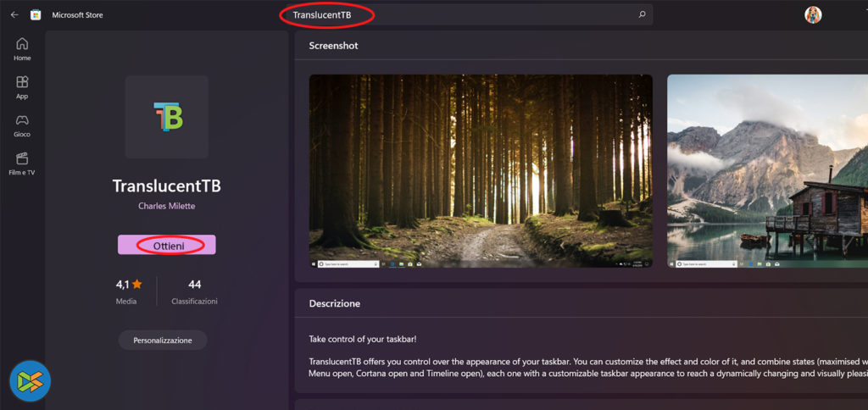The width and height of the screenshot is (868, 410).
Task: Click the Descrizione section heading
Action: pos(335,304)
